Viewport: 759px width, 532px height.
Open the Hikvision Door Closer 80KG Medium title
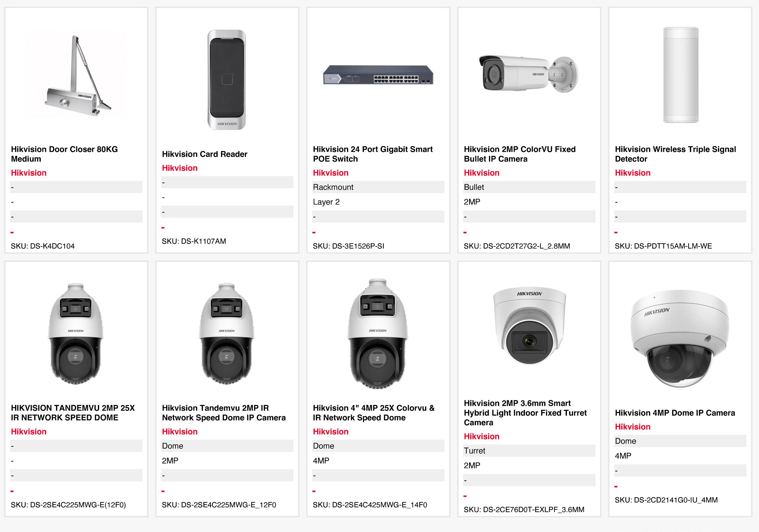[x=65, y=154]
